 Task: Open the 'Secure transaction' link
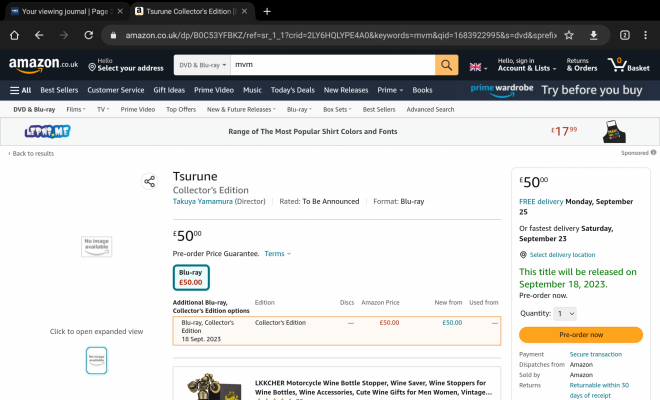pos(596,354)
